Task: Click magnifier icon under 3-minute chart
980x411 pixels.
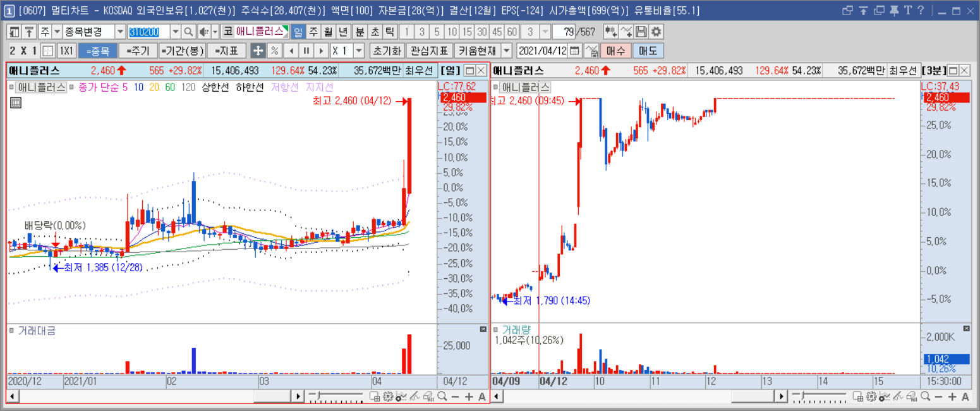Action: 925,396
